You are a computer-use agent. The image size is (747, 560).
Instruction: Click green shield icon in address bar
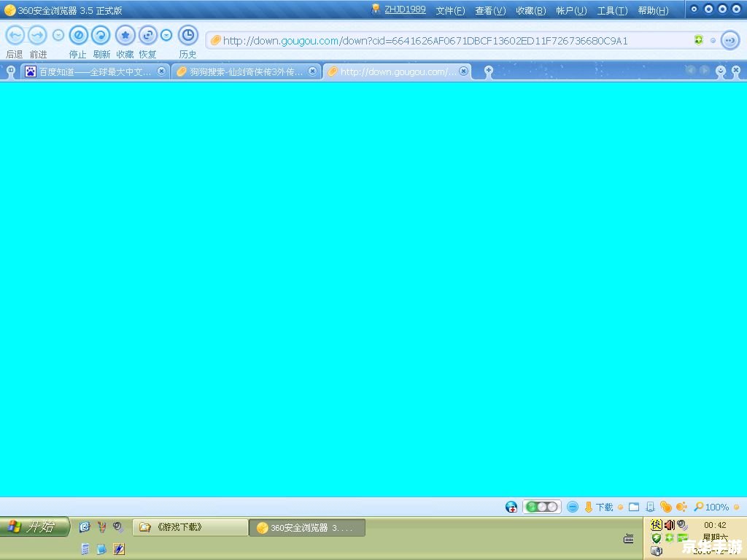(698, 40)
